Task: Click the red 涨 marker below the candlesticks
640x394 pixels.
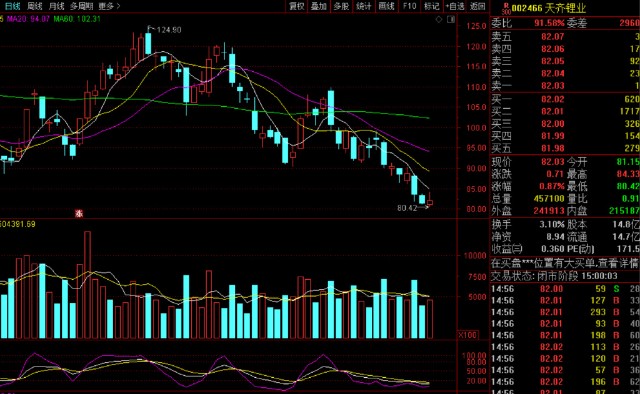Action: click(x=79, y=213)
